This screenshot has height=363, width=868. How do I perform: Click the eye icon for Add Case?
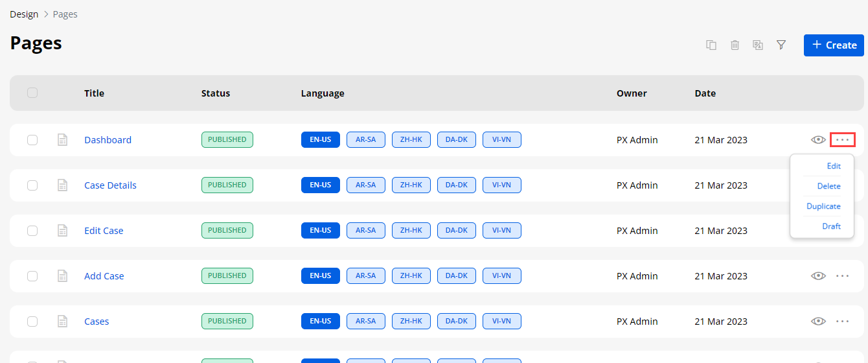[818, 276]
